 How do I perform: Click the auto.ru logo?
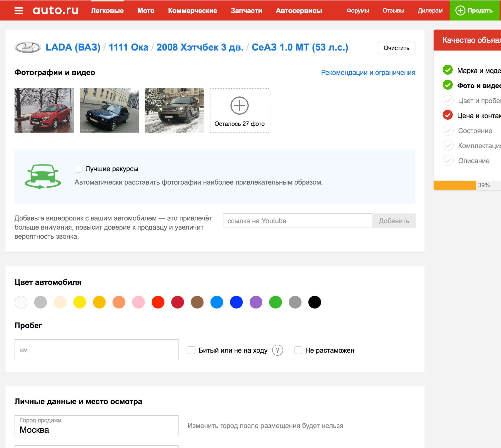[55, 11]
